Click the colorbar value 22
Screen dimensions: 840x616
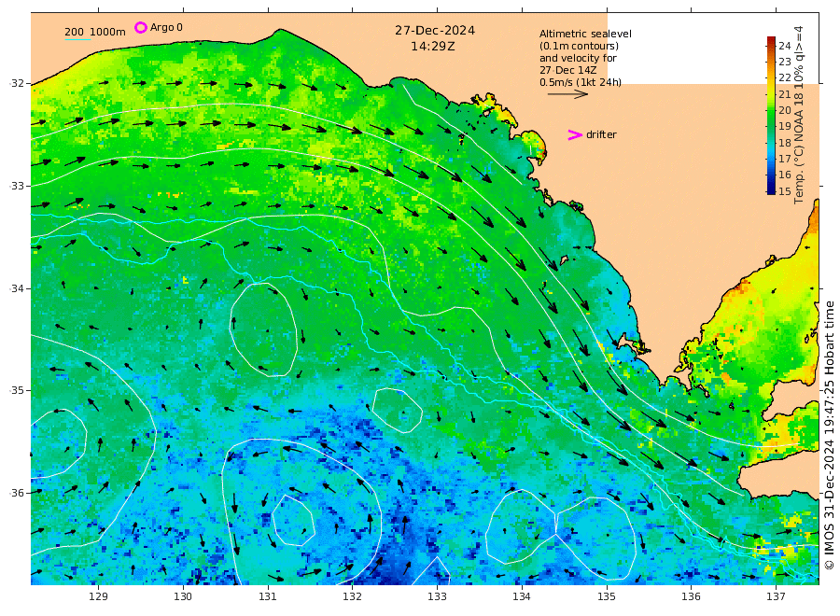coord(784,77)
